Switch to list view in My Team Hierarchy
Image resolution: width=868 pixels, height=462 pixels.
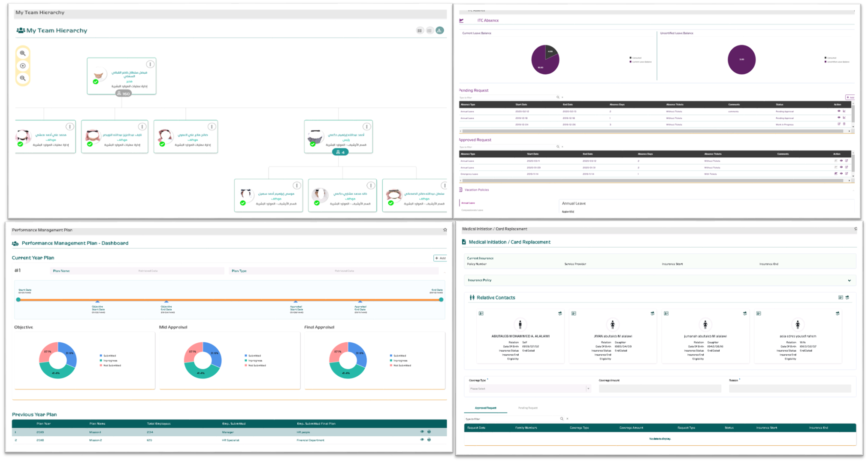pos(430,30)
